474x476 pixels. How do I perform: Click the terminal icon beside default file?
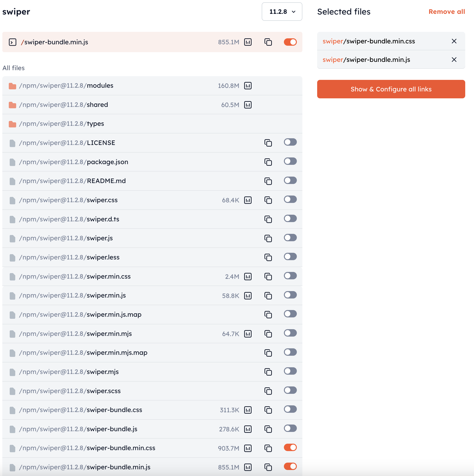click(x=12, y=42)
